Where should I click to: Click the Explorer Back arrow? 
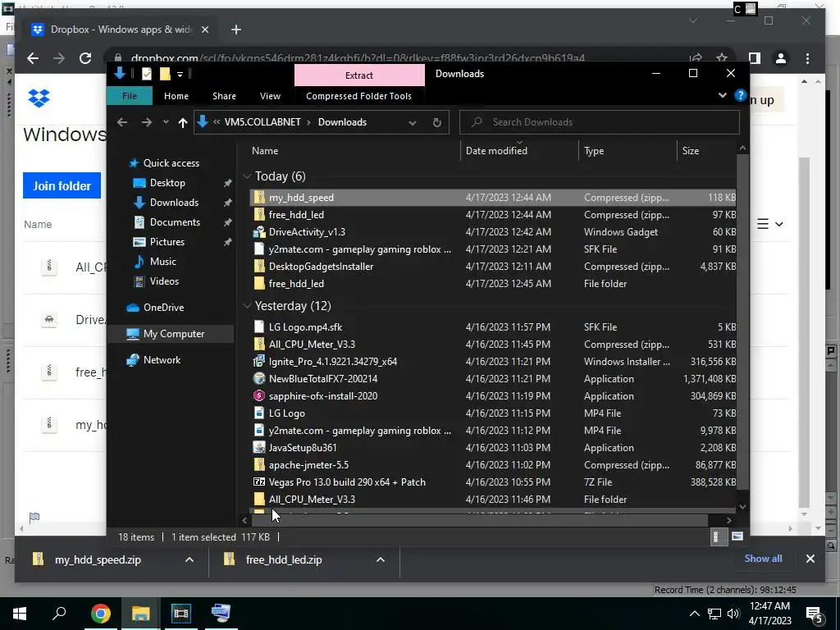click(x=123, y=122)
